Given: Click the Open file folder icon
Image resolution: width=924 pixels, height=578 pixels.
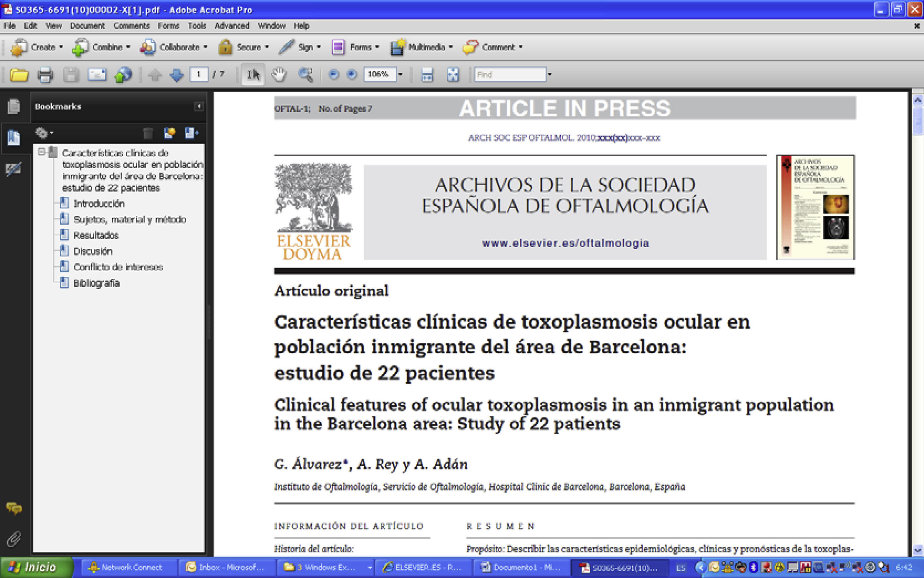Looking at the screenshot, I should pyautogui.click(x=19, y=74).
